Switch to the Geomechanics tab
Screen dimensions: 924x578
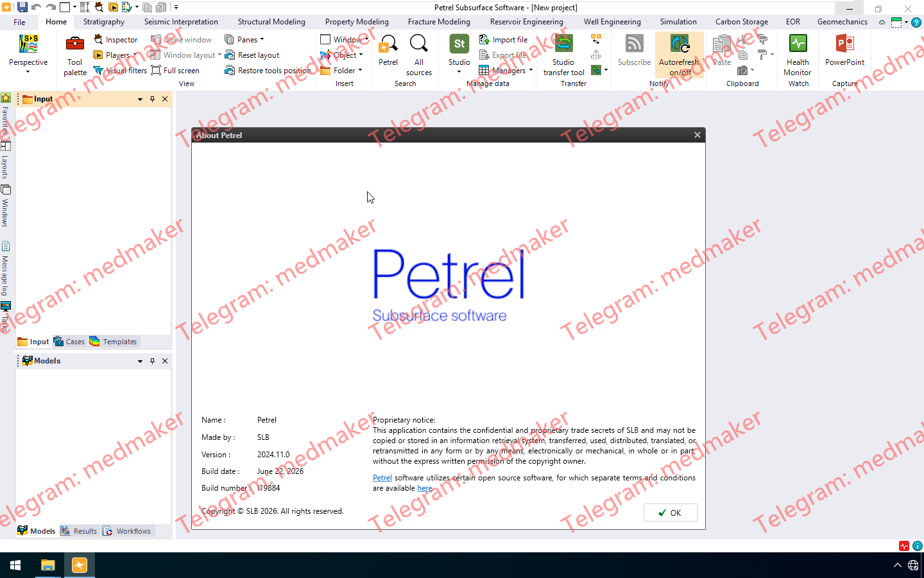(843, 22)
